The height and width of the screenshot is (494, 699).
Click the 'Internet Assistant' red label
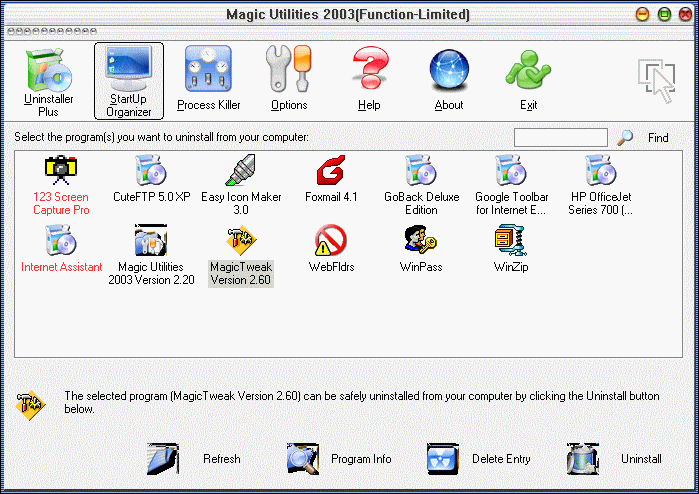click(62, 267)
